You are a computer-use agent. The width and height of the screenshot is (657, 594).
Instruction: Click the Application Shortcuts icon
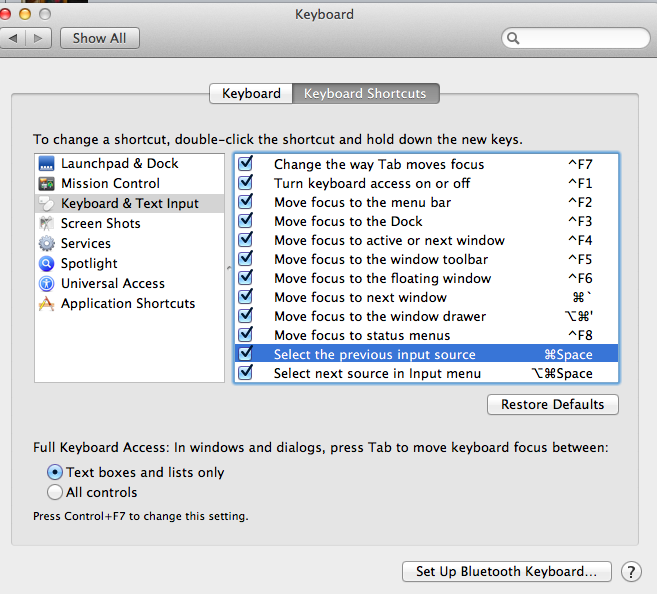[x=46, y=304]
